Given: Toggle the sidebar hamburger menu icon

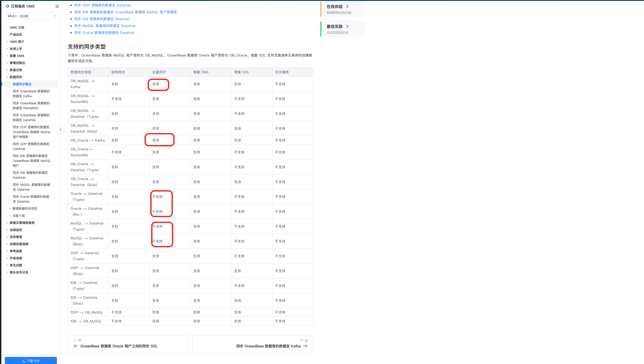Looking at the screenshot, I should (57, 6).
